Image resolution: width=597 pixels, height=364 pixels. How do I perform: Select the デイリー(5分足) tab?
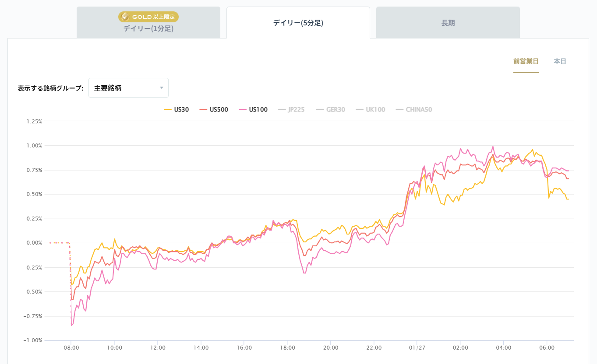pos(298,23)
